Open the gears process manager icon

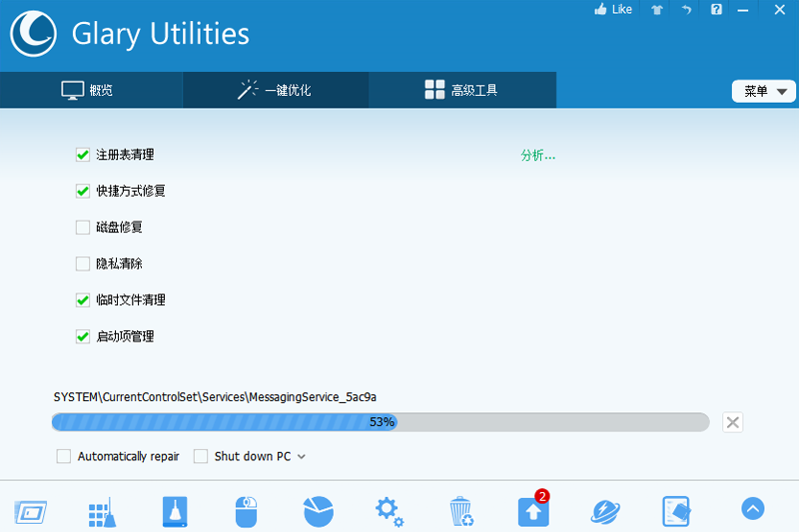(390, 512)
